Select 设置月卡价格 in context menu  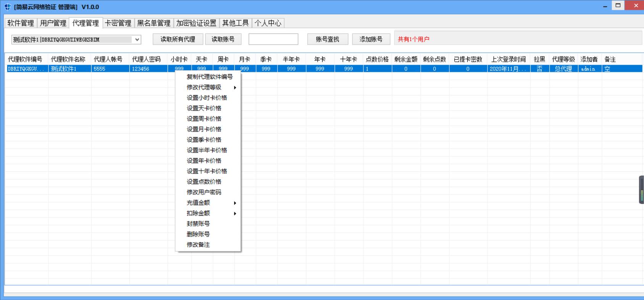(x=204, y=129)
